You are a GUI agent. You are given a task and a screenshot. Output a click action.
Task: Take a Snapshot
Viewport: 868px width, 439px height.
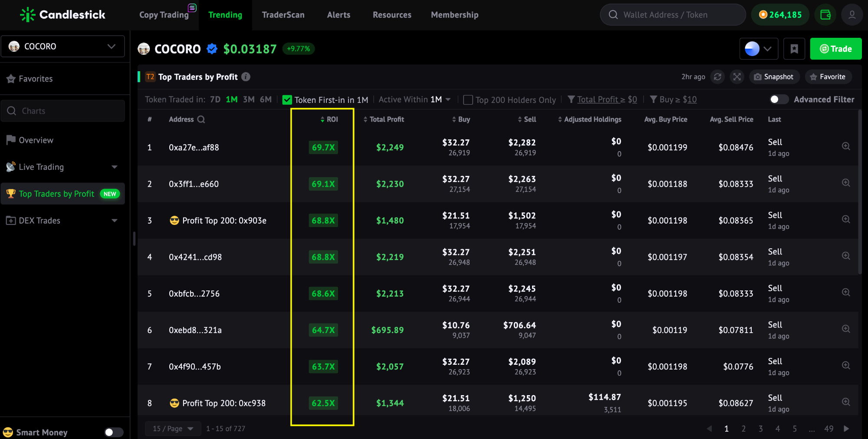coord(774,77)
